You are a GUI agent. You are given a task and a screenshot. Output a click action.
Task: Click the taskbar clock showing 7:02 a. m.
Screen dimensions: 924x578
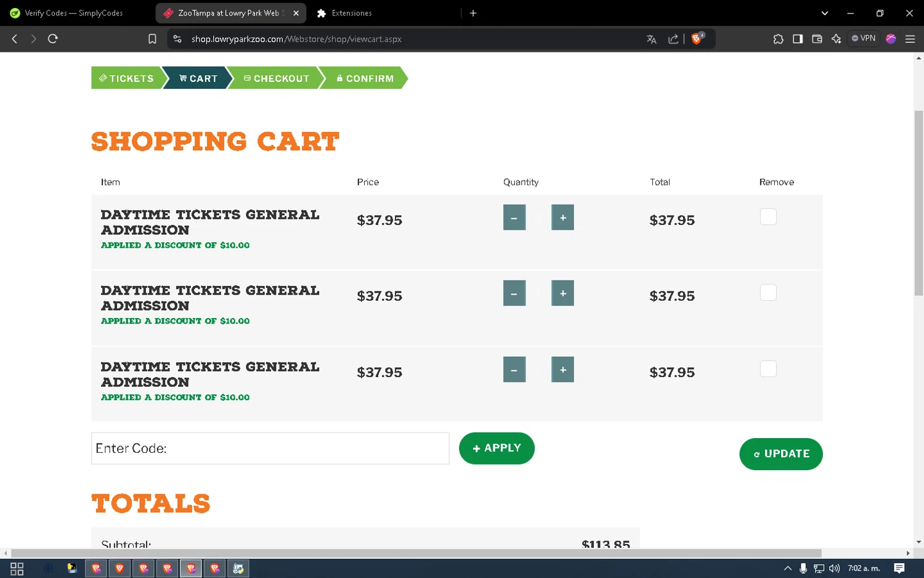click(864, 568)
